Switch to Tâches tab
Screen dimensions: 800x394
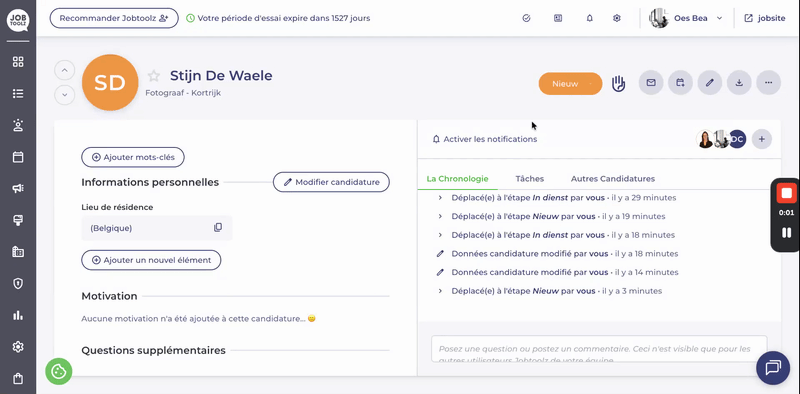pos(530,179)
